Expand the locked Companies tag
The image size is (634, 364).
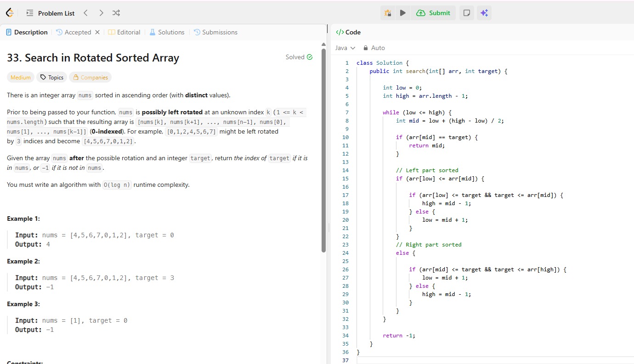coord(90,78)
